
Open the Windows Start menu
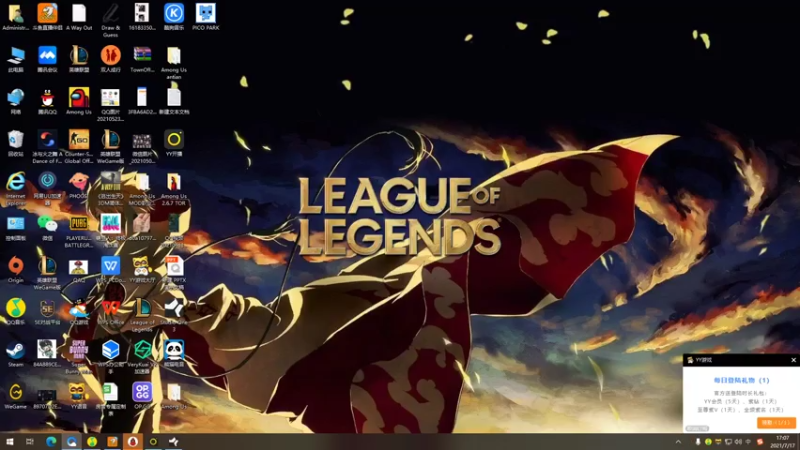click(x=10, y=442)
